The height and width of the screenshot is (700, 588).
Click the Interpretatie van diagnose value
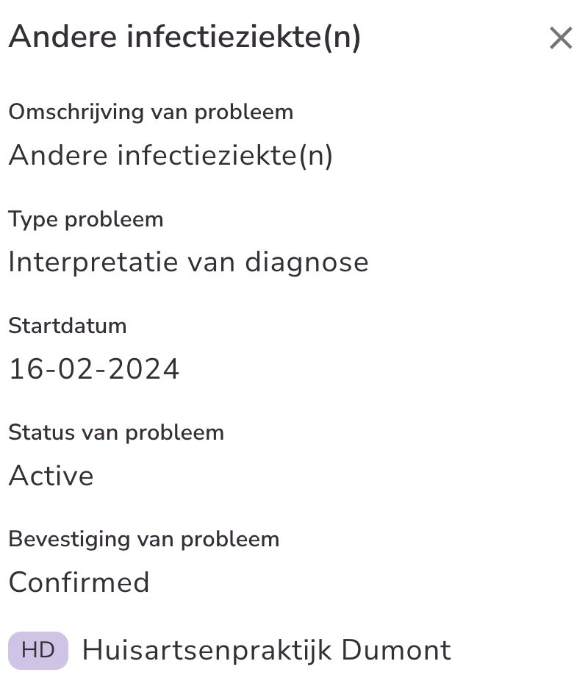point(188,262)
